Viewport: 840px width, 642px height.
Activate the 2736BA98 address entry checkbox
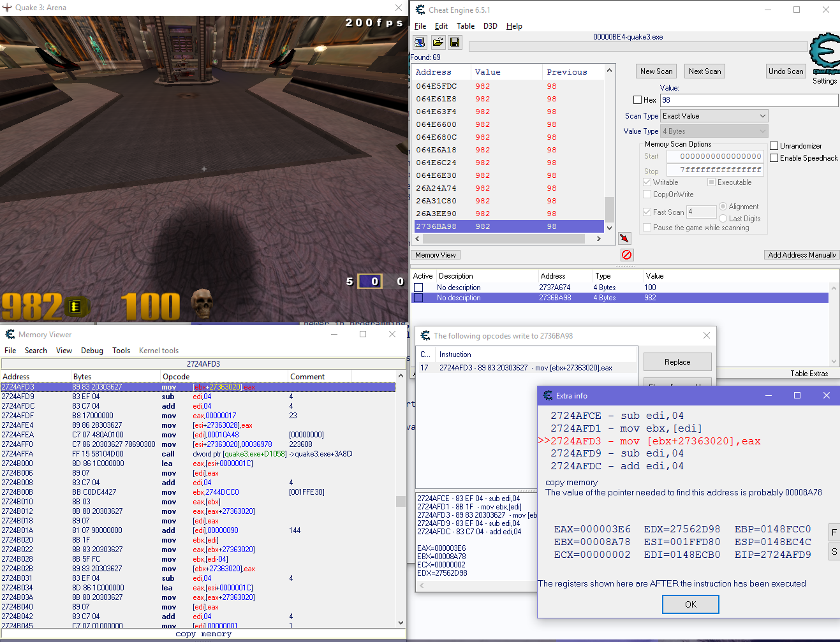click(x=418, y=298)
